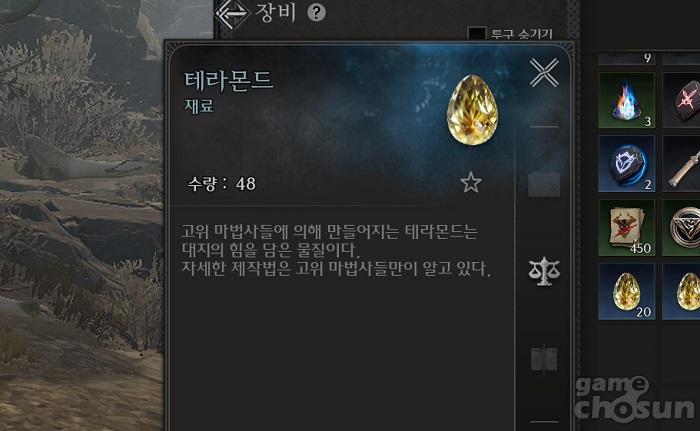
Task: Select the blue flame item with count 3
Action: [627, 100]
